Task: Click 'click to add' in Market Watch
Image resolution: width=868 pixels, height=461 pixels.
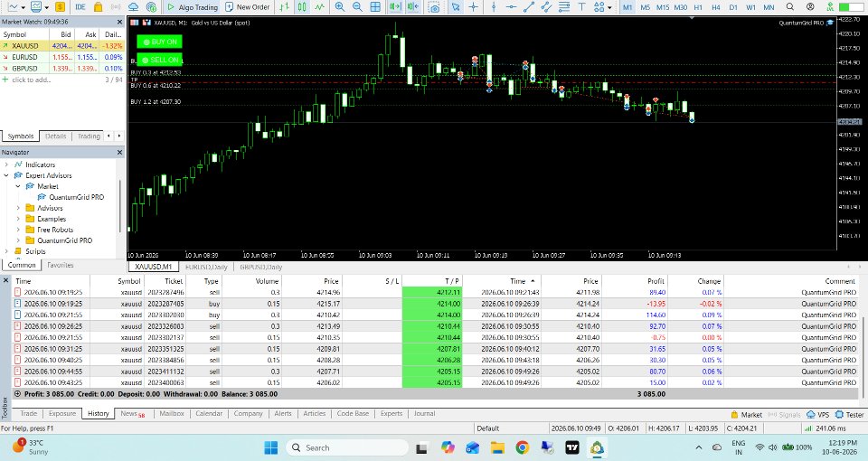Action: [x=31, y=80]
